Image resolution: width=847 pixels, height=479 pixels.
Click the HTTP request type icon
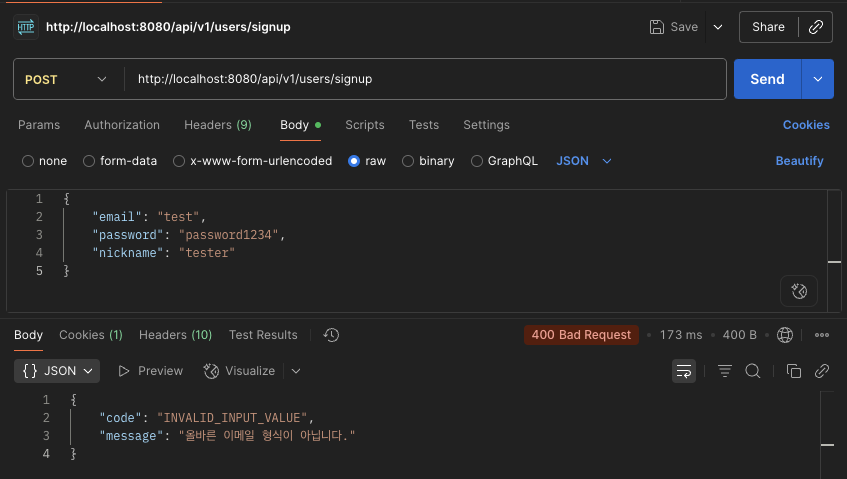(26, 27)
